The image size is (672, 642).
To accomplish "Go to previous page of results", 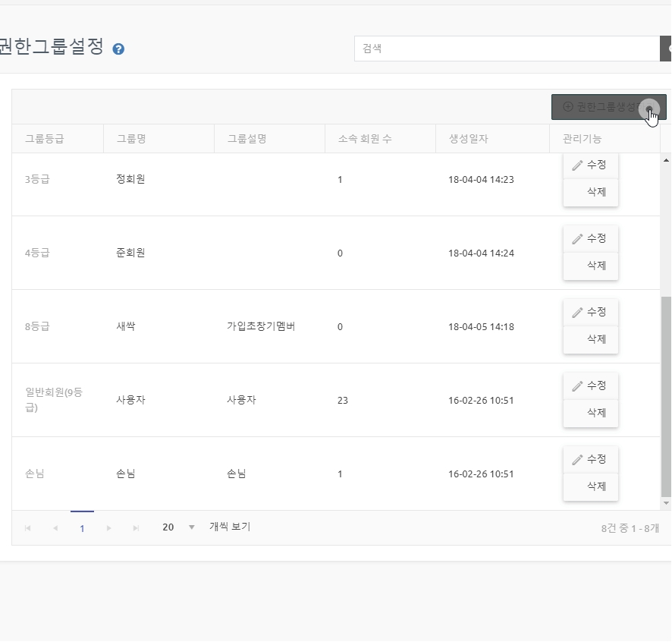I will [55, 528].
